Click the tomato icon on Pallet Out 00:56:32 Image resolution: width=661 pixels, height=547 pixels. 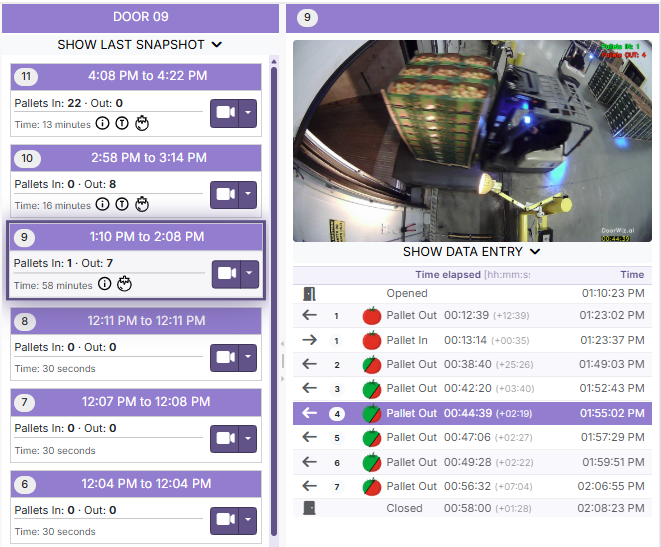click(x=372, y=486)
